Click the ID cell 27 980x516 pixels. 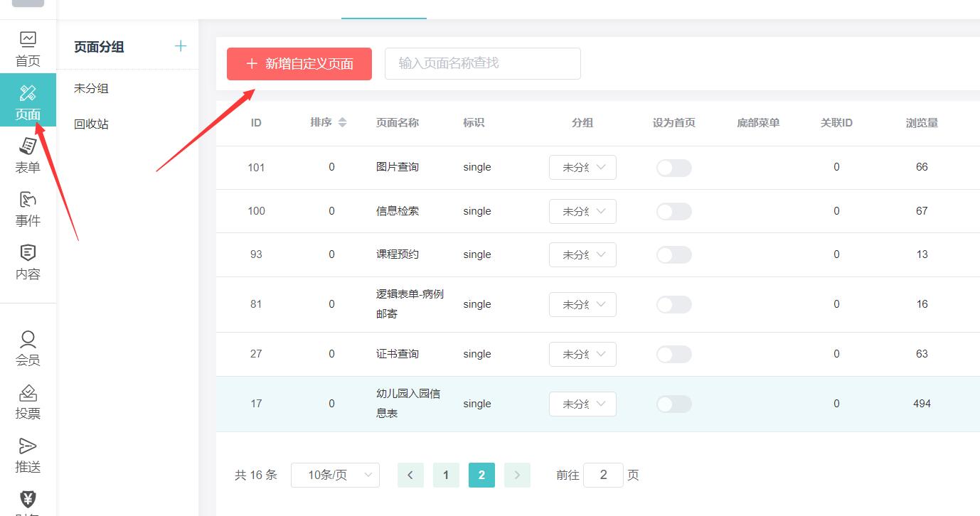[256, 354]
